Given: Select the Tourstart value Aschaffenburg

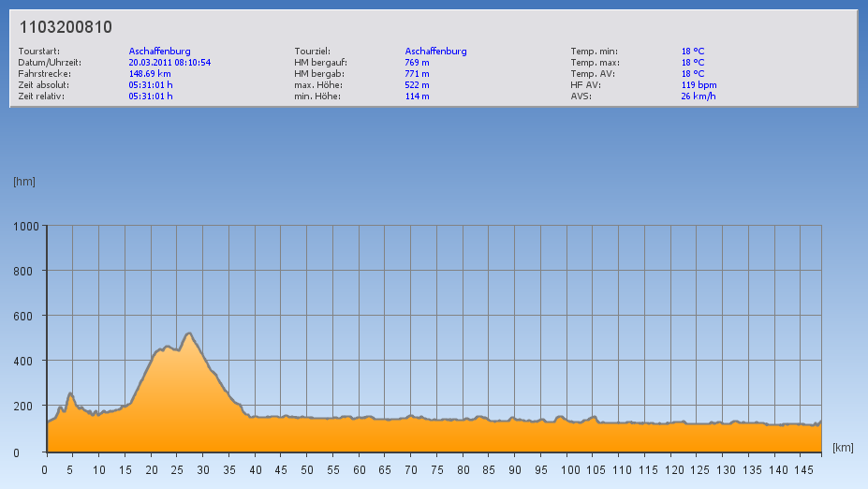Looking at the screenshot, I should point(160,52).
